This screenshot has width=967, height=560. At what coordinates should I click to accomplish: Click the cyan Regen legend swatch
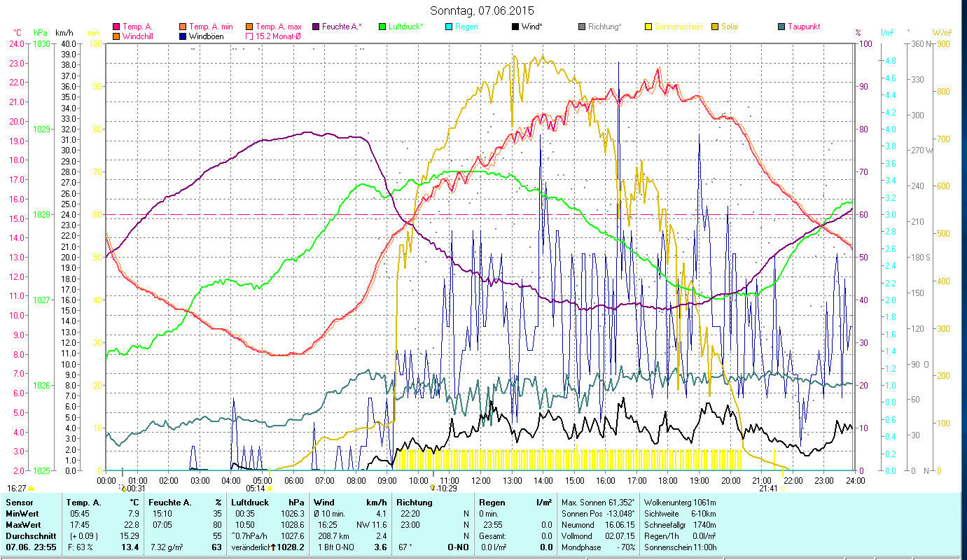[x=448, y=27]
